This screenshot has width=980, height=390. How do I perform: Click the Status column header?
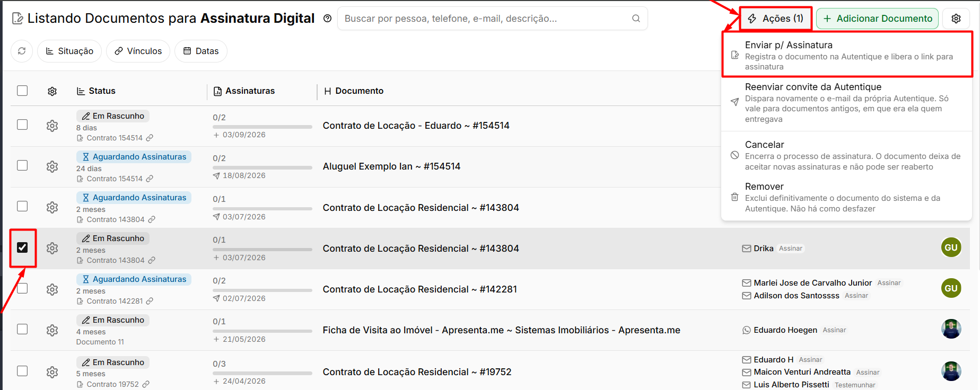point(96,91)
